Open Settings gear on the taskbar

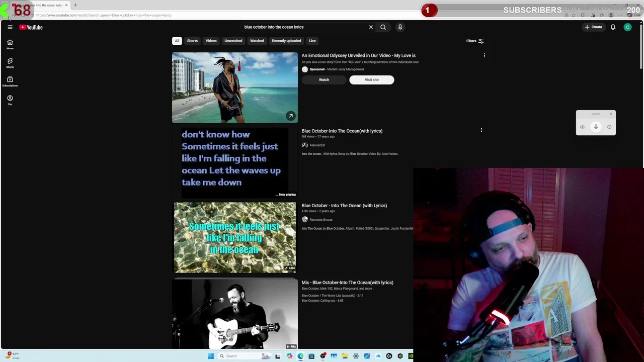coord(356,356)
